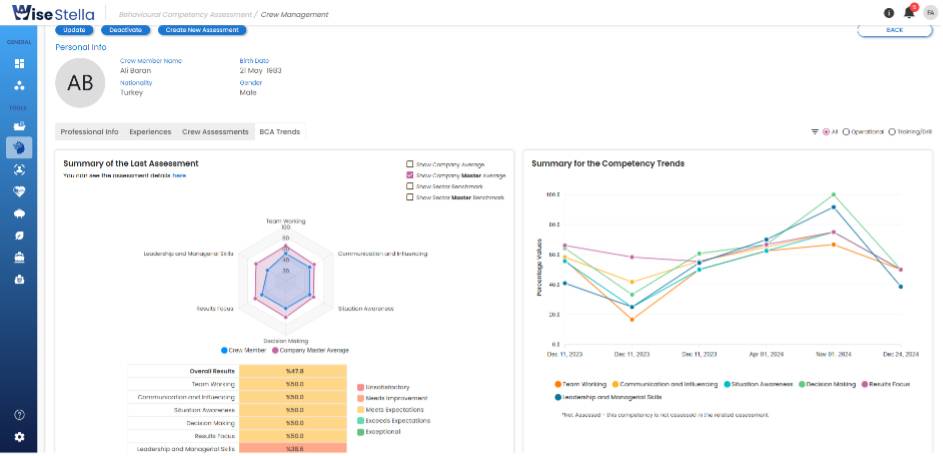Select the Operational radio button

pyautogui.click(x=847, y=132)
